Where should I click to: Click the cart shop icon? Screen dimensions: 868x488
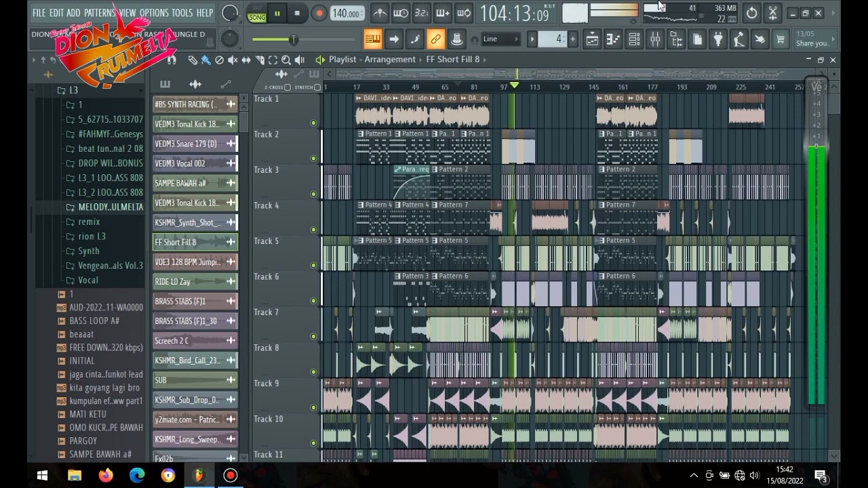click(x=781, y=39)
